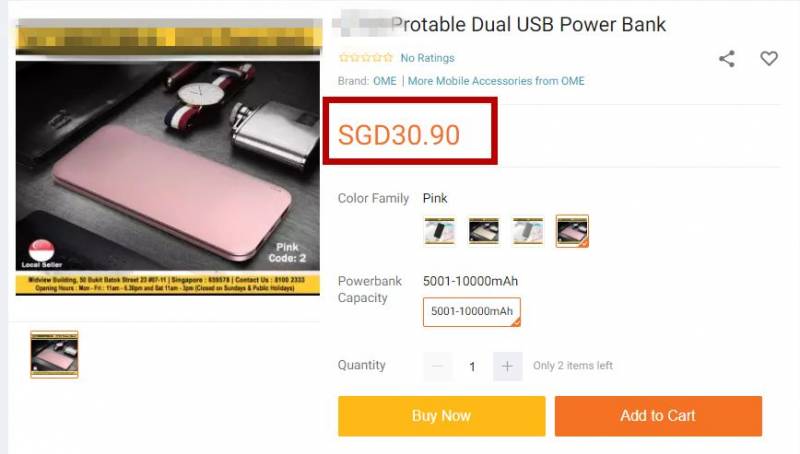Click the Buy Now button
This screenshot has height=454, width=800.
441,416
